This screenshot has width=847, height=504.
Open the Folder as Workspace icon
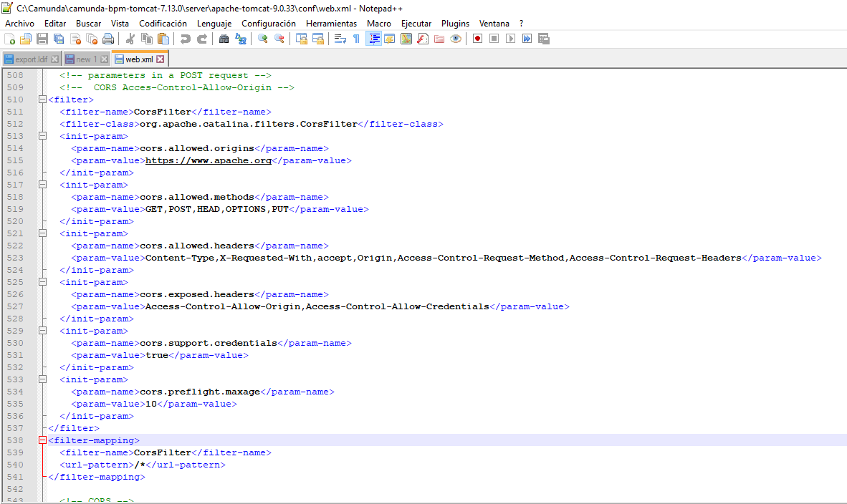[x=439, y=39]
